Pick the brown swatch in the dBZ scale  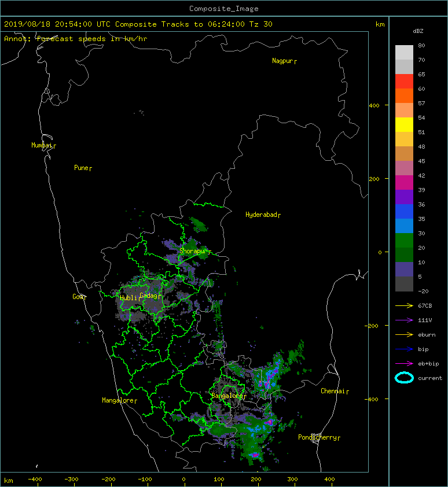coord(404,154)
